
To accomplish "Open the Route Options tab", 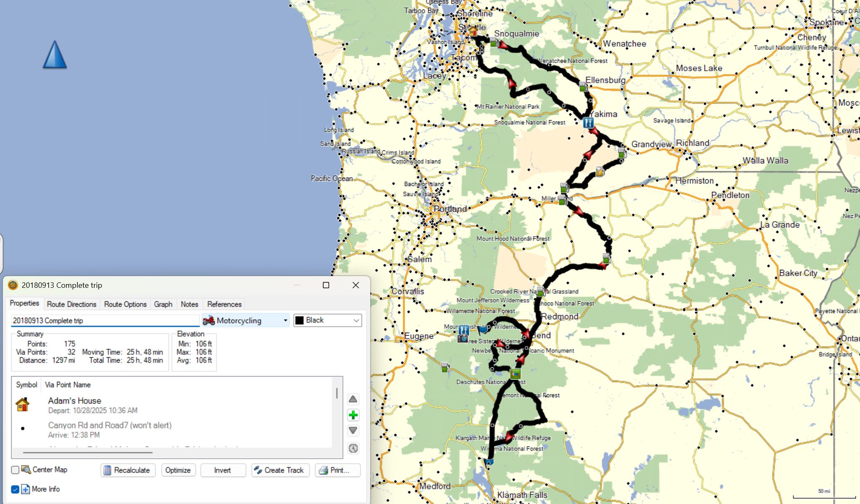I will coord(125,304).
